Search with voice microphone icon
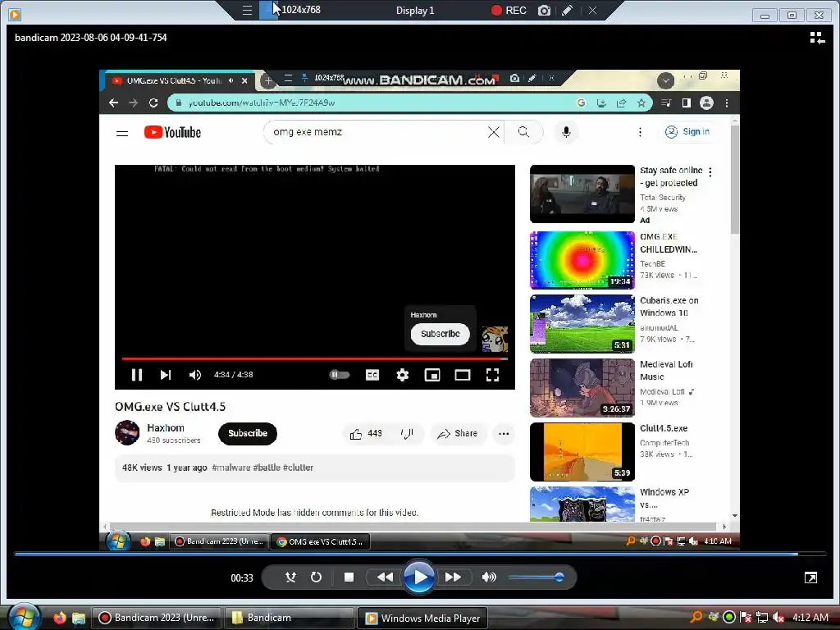Screen dimensions: 840x630 [x=566, y=132]
